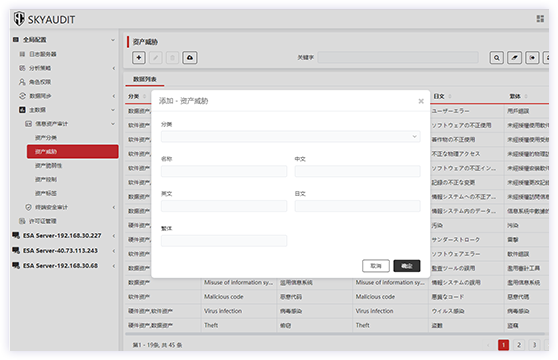Click the ESA Server-192.168.30.227 server icon
558x360 pixels.
pyautogui.click(x=16, y=235)
